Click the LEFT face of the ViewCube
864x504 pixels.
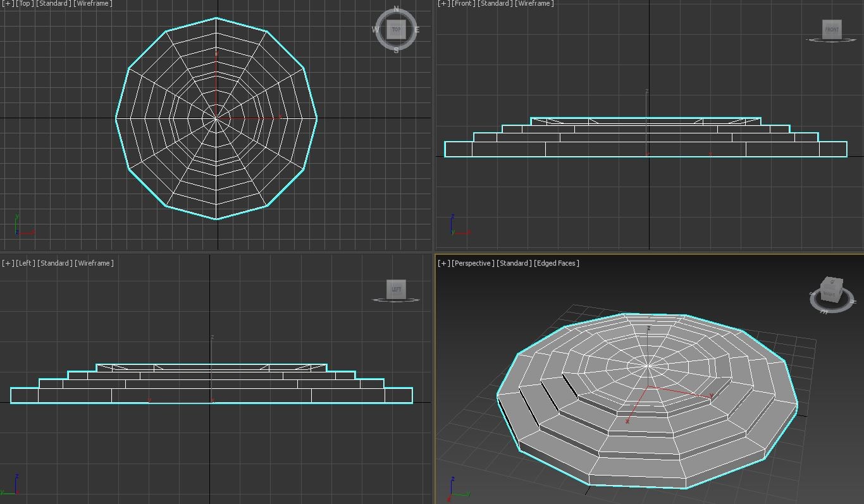396,289
